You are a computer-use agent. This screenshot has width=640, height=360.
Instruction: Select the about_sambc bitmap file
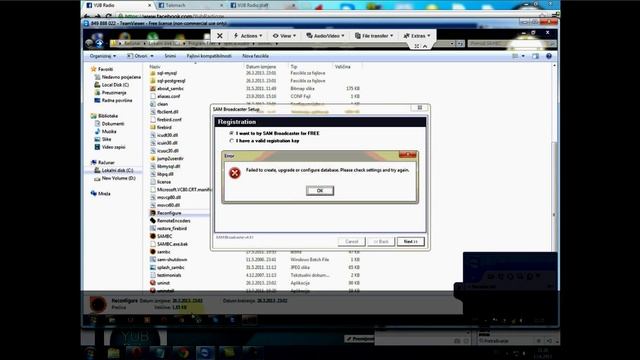[x=167, y=89]
